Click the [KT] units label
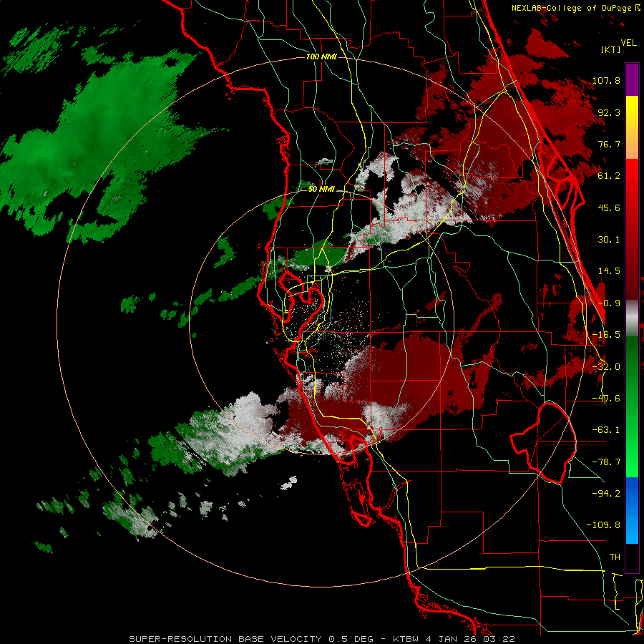This screenshot has height=644, width=644. (x=611, y=49)
